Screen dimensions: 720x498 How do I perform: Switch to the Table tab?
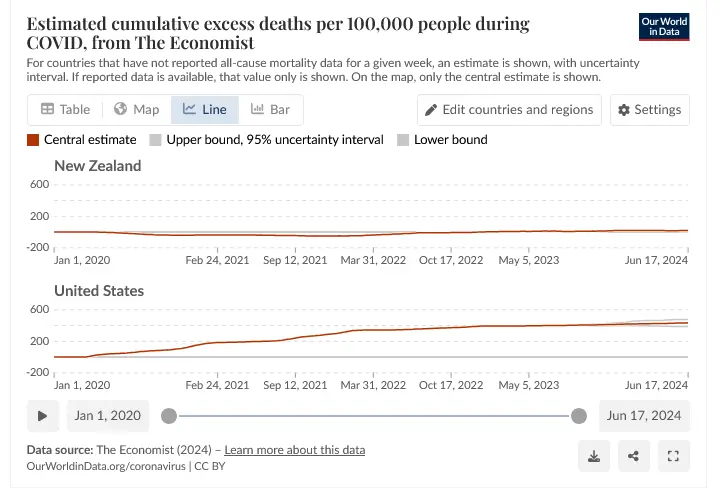pos(65,110)
